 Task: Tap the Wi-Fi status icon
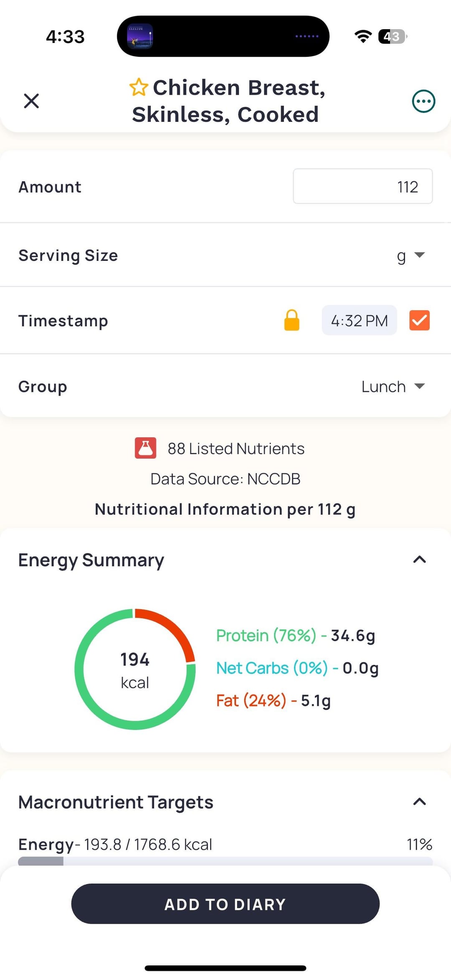tap(363, 37)
